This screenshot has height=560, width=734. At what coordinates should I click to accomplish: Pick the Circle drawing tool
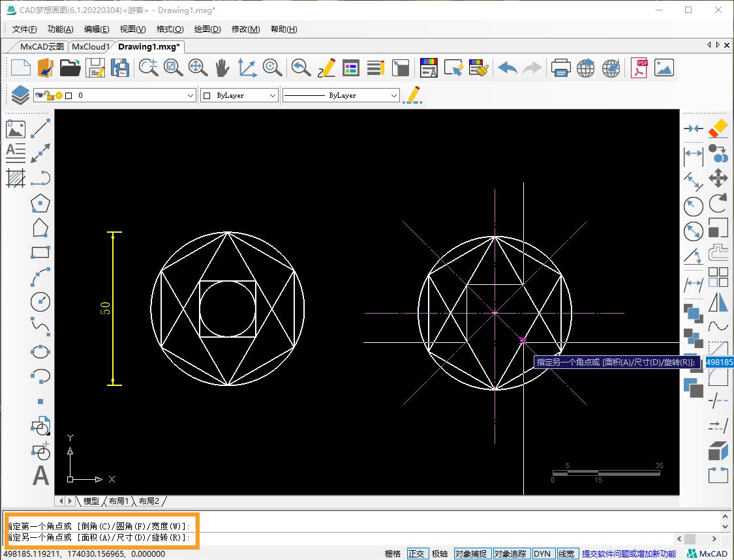[40, 302]
